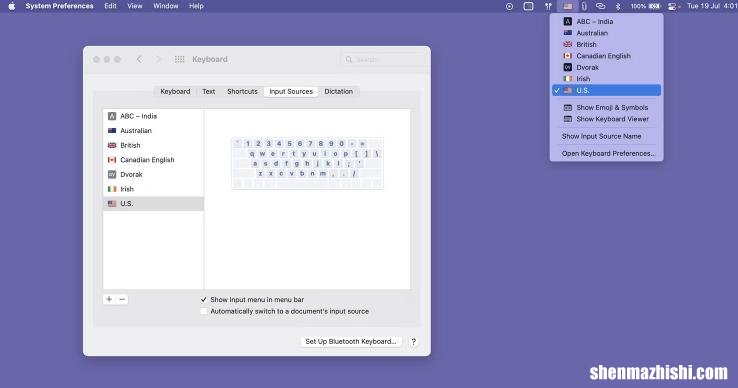738x388 pixels.
Task: Choose Australian in the input menu
Action: (x=606, y=33)
